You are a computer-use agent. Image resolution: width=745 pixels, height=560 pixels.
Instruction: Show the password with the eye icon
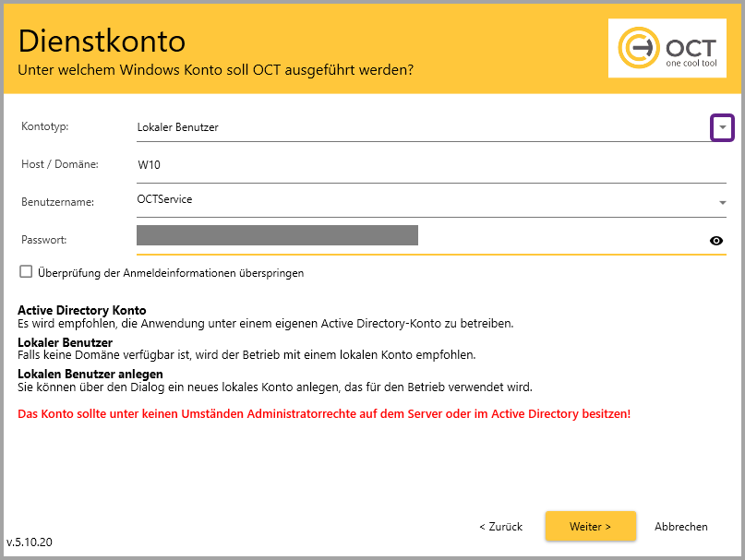tap(715, 241)
